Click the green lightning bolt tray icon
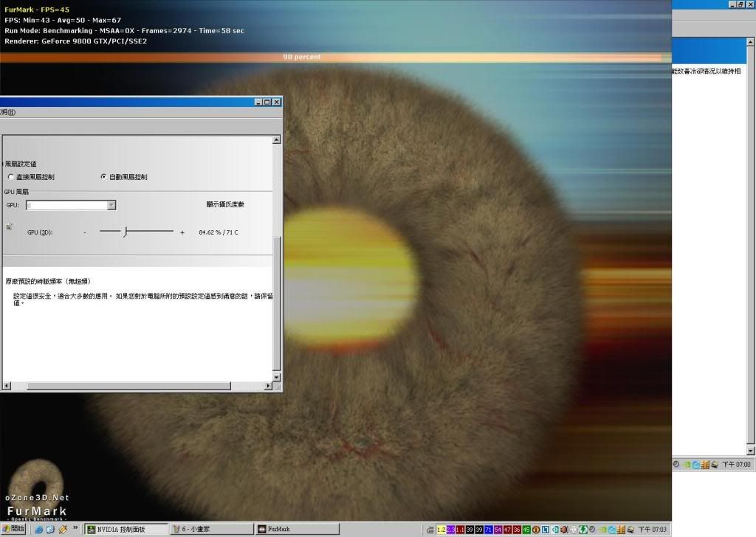756x537 pixels. (x=583, y=530)
